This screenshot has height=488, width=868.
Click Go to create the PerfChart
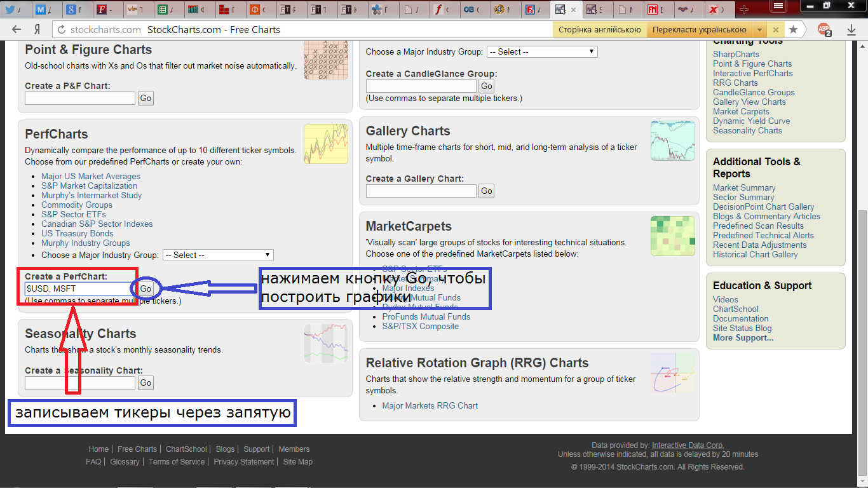click(x=146, y=288)
